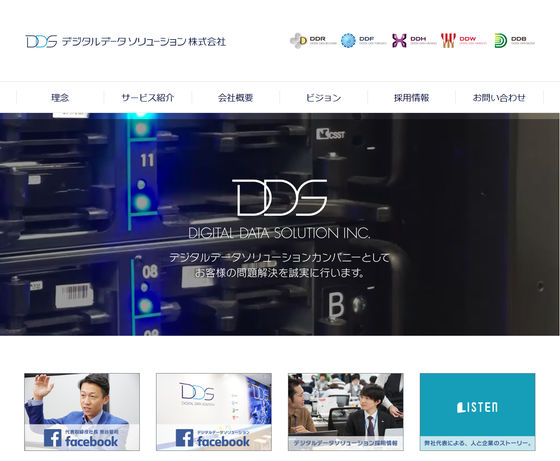Click the お客様の問題解決を誠実に行います hero text

click(279, 273)
